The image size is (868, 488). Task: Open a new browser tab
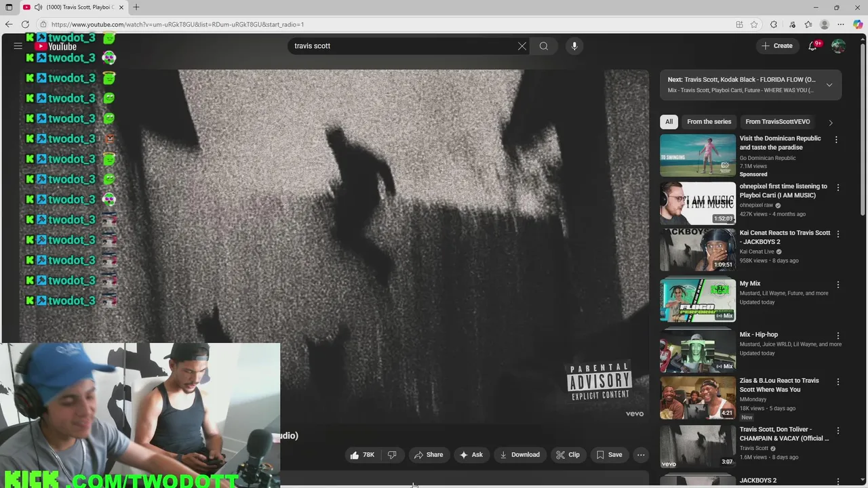(x=136, y=7)
